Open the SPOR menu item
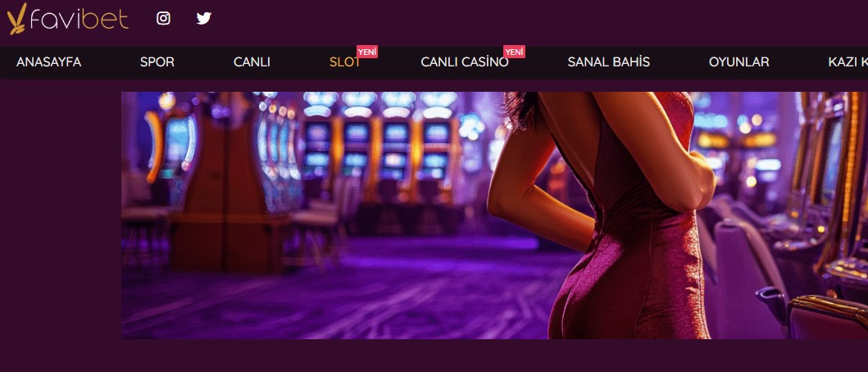The height and width of the screenshot is (372, 868). click(x=157, y=62)
